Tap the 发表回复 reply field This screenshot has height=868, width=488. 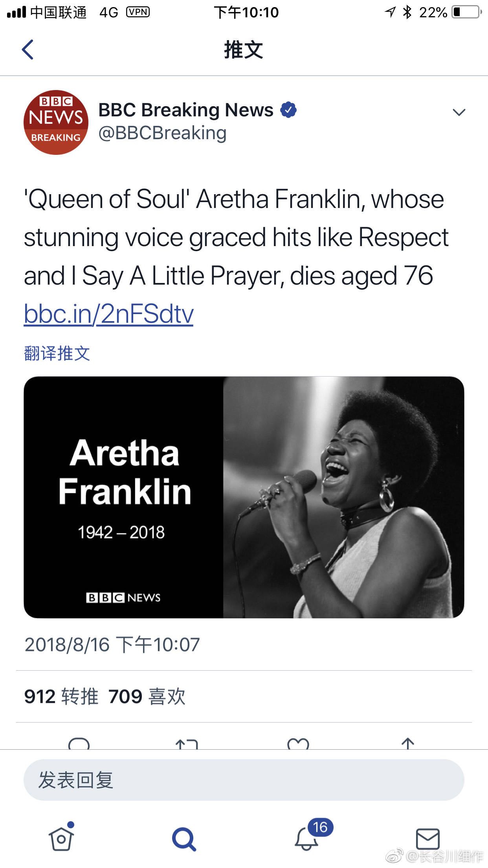pyautogui.click(x=244, y=780)
